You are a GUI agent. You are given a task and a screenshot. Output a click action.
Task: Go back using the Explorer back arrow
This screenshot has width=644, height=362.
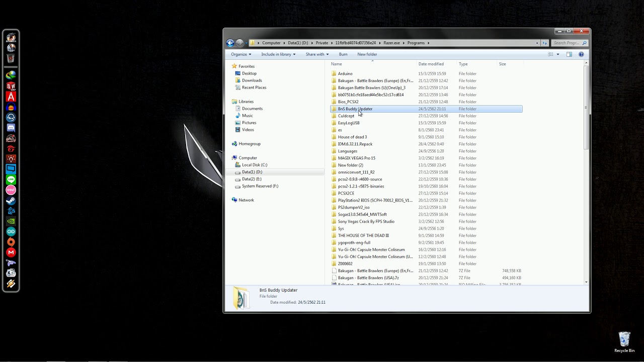click(x=230, y=43)
